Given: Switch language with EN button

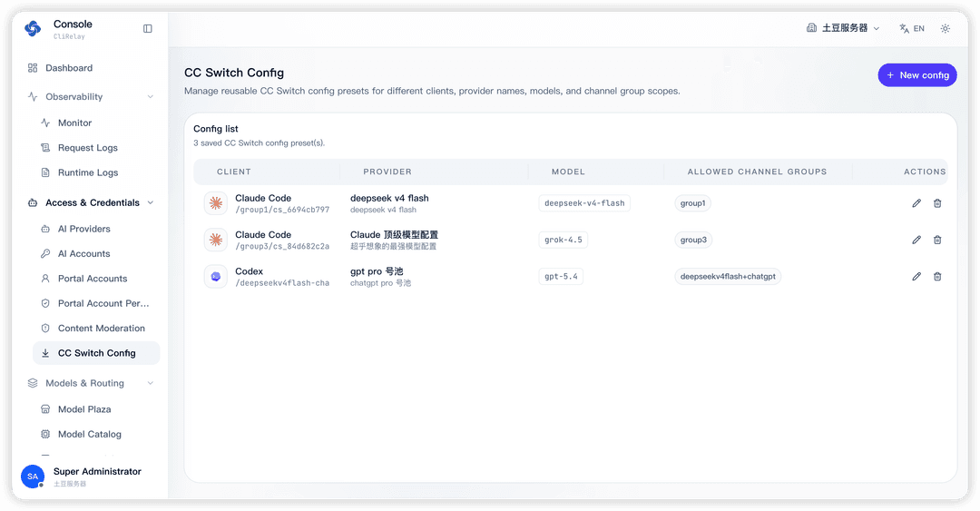Looking at the screenshot, I should [912, 28].
